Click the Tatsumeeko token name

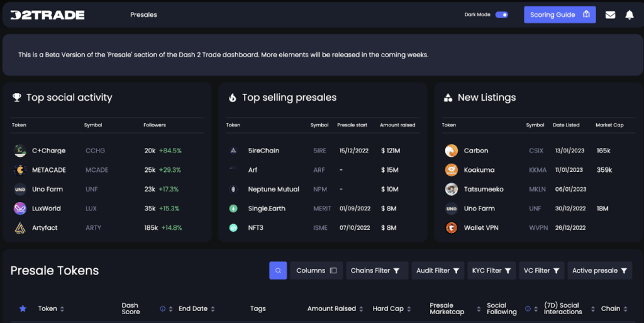484,189
